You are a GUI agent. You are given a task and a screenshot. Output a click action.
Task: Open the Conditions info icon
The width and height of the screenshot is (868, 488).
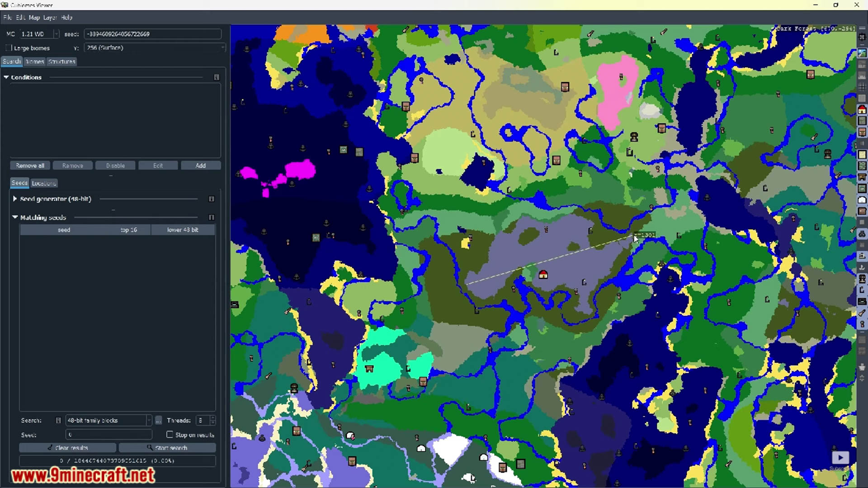click(x=217, y=77)
